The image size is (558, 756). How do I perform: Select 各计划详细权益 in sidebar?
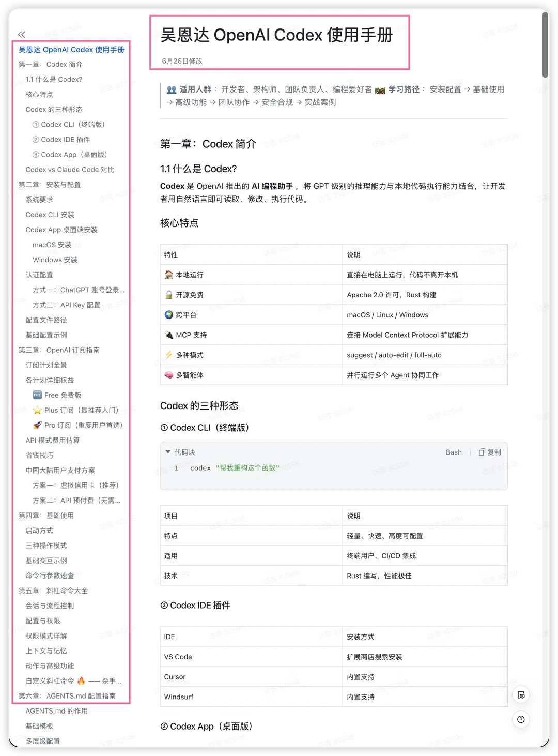click(x=50, y=380)
